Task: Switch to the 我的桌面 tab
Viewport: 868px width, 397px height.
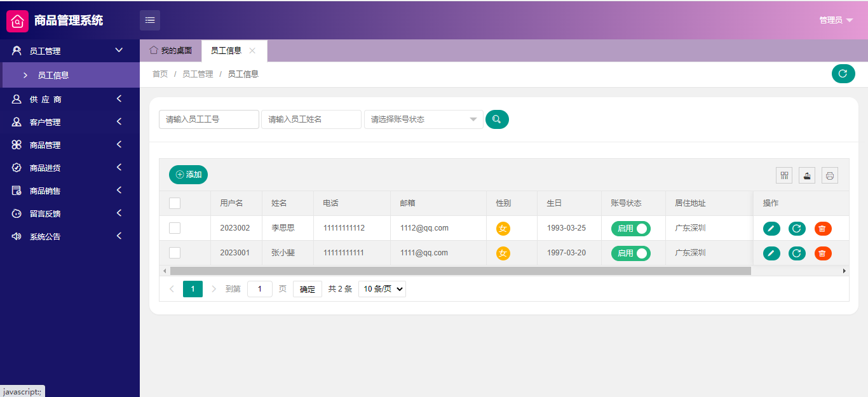Action: click(x=171, y=50)
